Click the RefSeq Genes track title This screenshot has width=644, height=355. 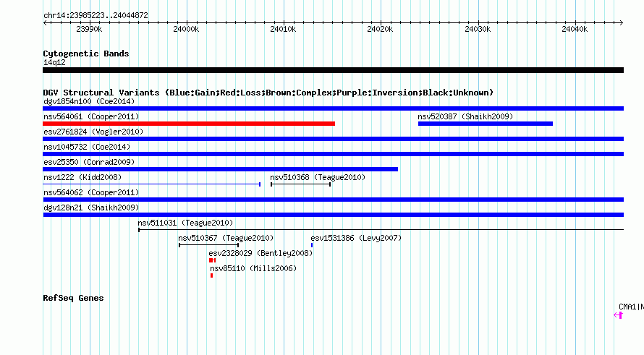point(73,298)
